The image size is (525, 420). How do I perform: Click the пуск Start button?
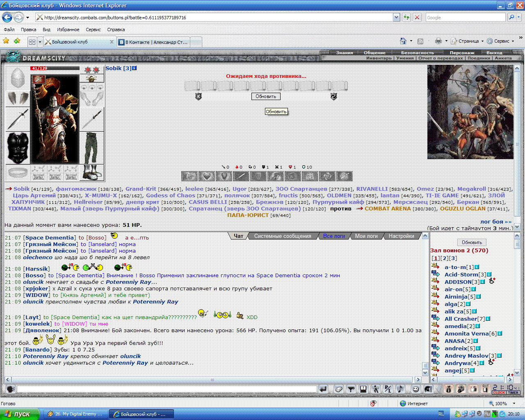click(x=20, y=414)
